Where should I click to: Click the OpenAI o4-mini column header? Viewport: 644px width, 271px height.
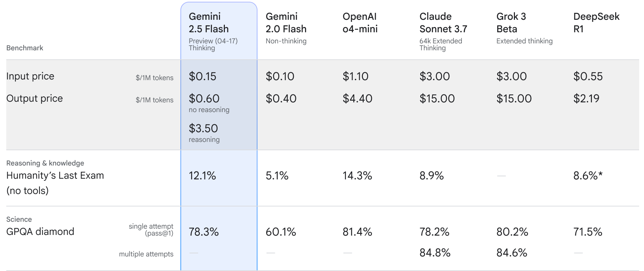tap(360, 23)
